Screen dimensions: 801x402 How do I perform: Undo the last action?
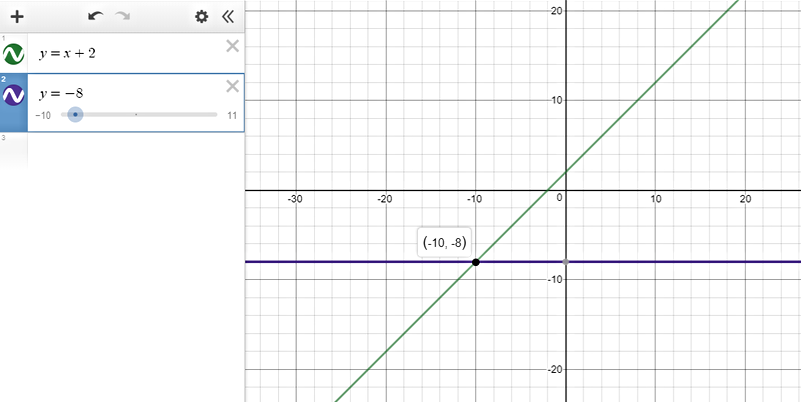95,16
